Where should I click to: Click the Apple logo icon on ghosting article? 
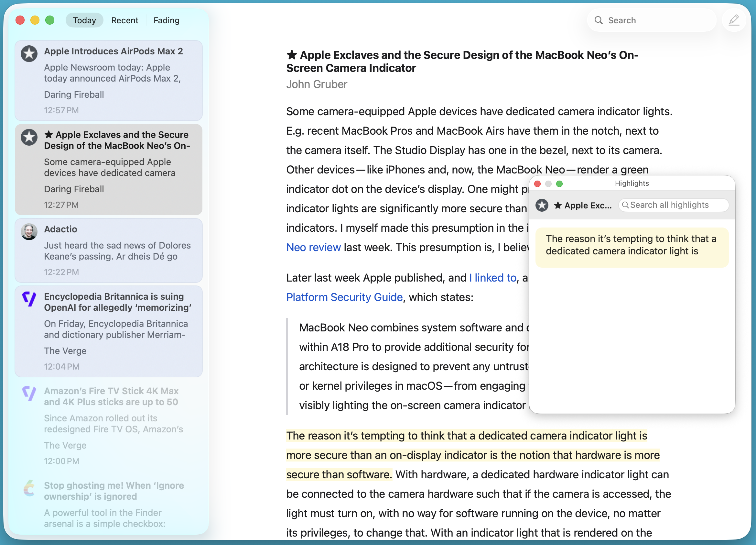(29, 488)
